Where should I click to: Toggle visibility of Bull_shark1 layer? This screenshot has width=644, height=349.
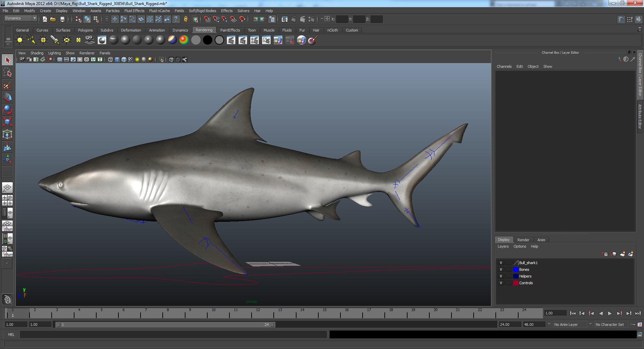[501, 263]
